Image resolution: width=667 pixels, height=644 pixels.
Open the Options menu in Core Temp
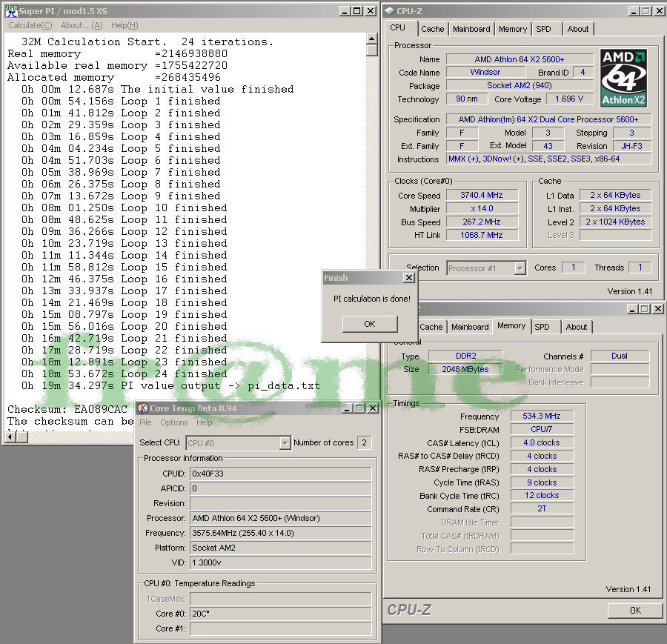pos(174,422)
